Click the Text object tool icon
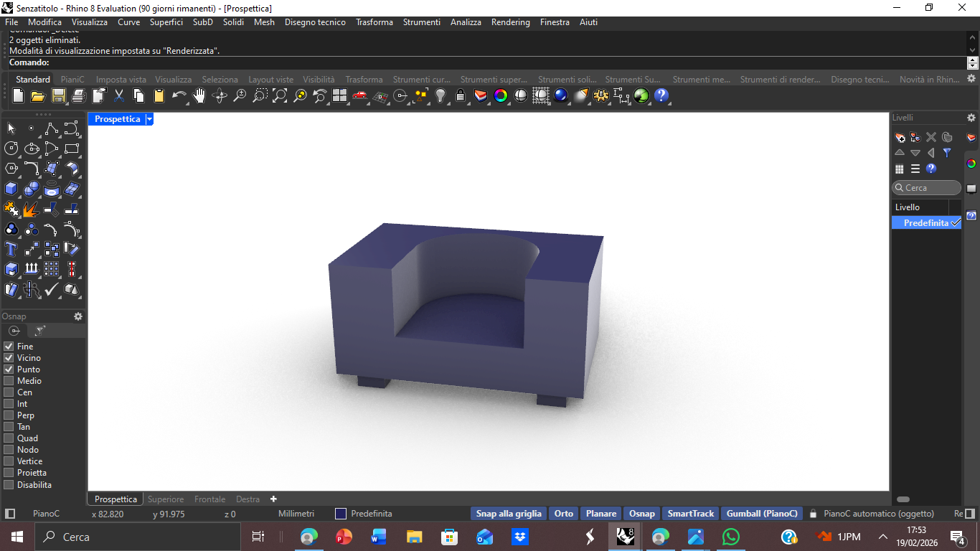 [x=11, y=249]
